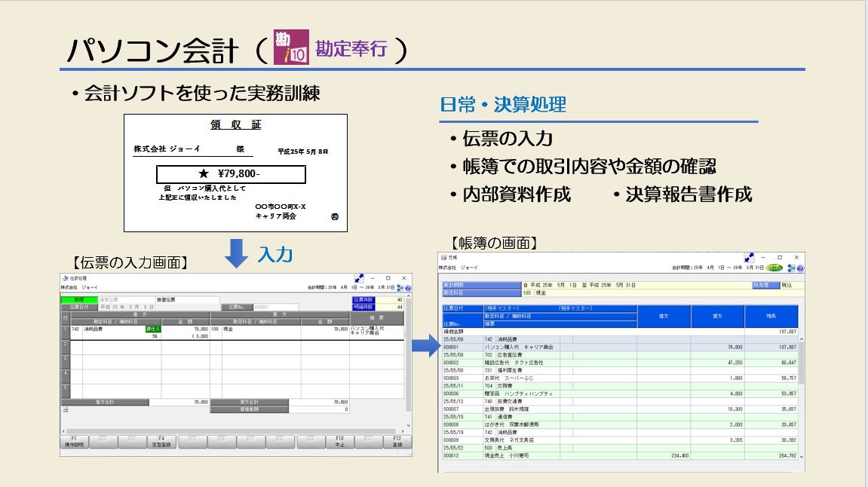The image size is (868, 487).
Task: Click the 明細件数 count value 44
Action: click(x=390, y=307)
